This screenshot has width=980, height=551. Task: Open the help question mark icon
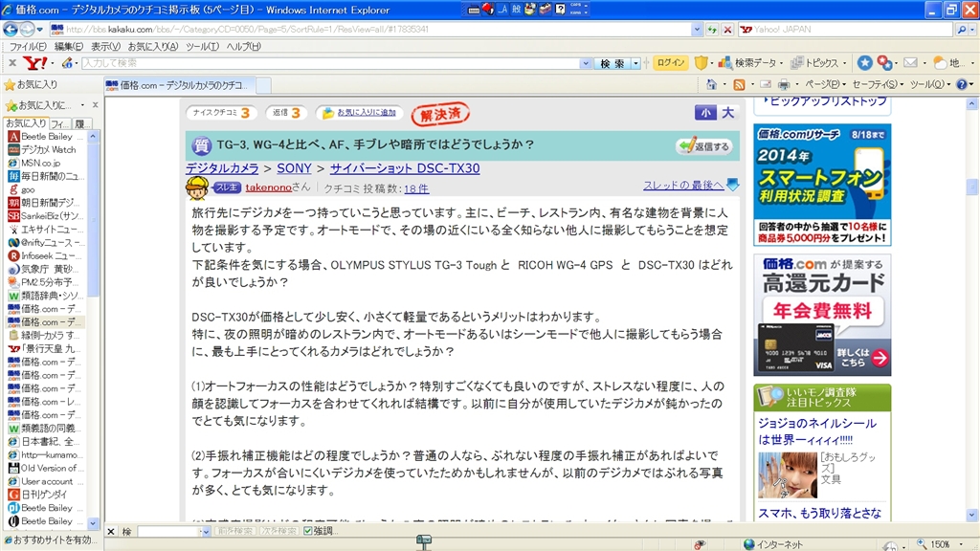click(x=962, y=84)
